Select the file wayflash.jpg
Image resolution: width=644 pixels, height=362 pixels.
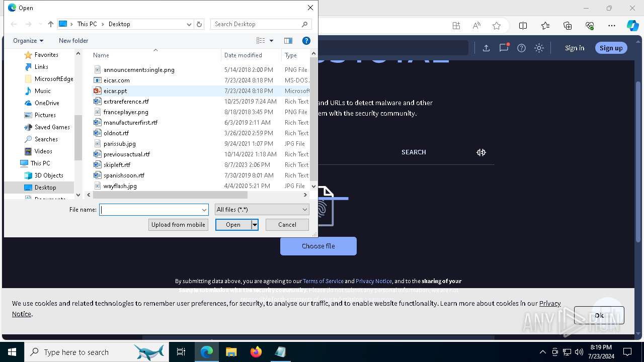point(120,186)
